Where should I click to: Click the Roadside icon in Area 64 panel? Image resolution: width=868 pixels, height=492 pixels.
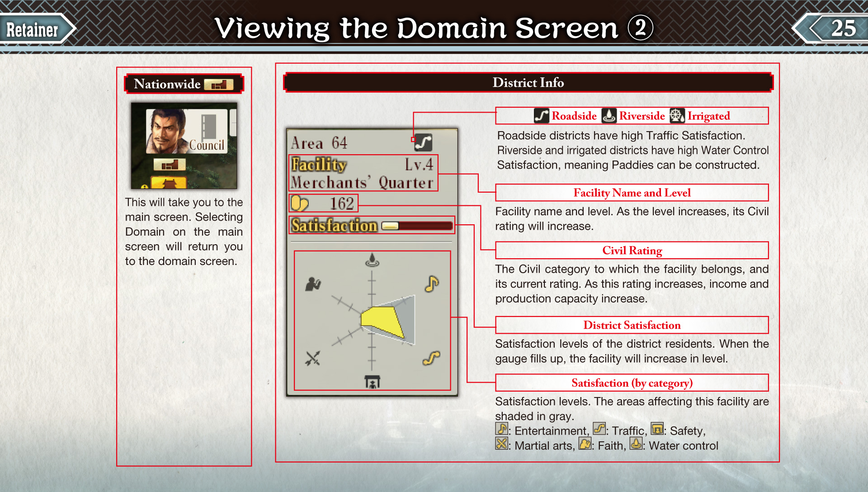[x=424, y=142]
